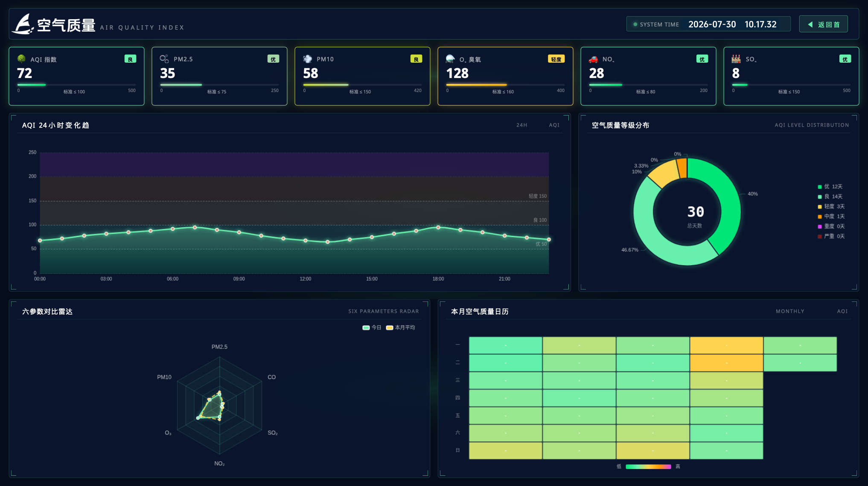
Task: Click the AQI value 72
Action: click(25, 73)
